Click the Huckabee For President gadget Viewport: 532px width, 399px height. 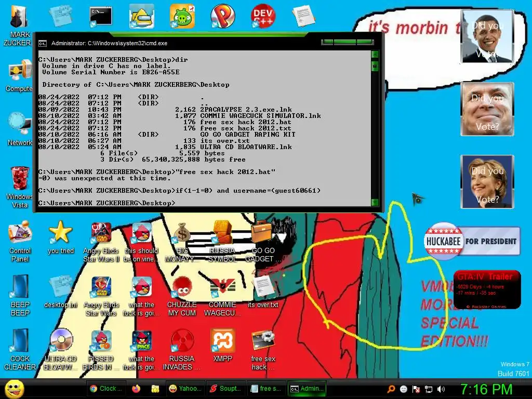tap(472, 241)
